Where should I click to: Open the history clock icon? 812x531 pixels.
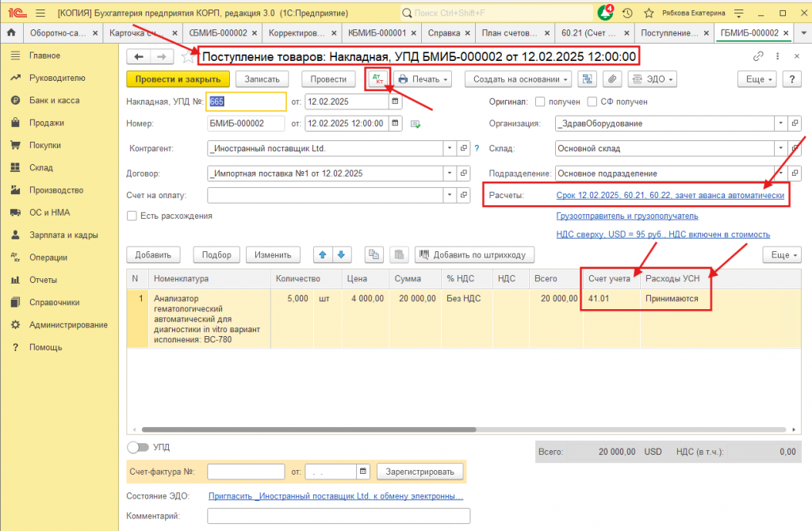[x=627, y=13]
